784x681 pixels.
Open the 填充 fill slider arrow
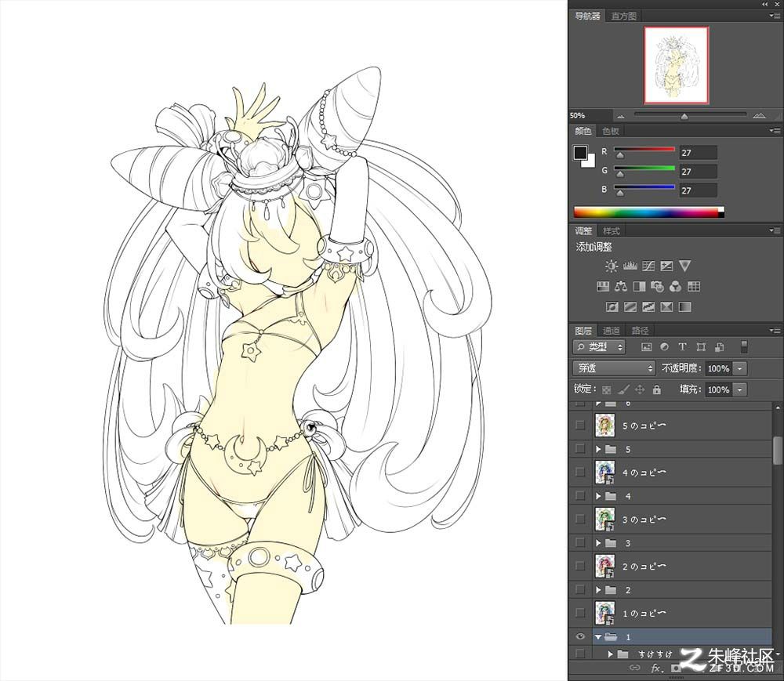[740, 389]
